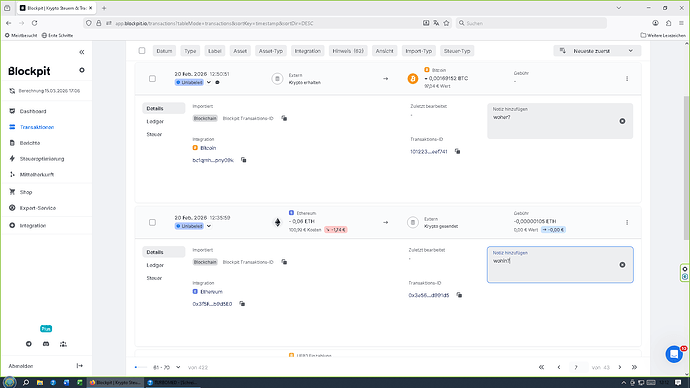Copy Ethereum Transaktions-ID 0x3e56
690x388 pixels.
[x=459, y=295]
